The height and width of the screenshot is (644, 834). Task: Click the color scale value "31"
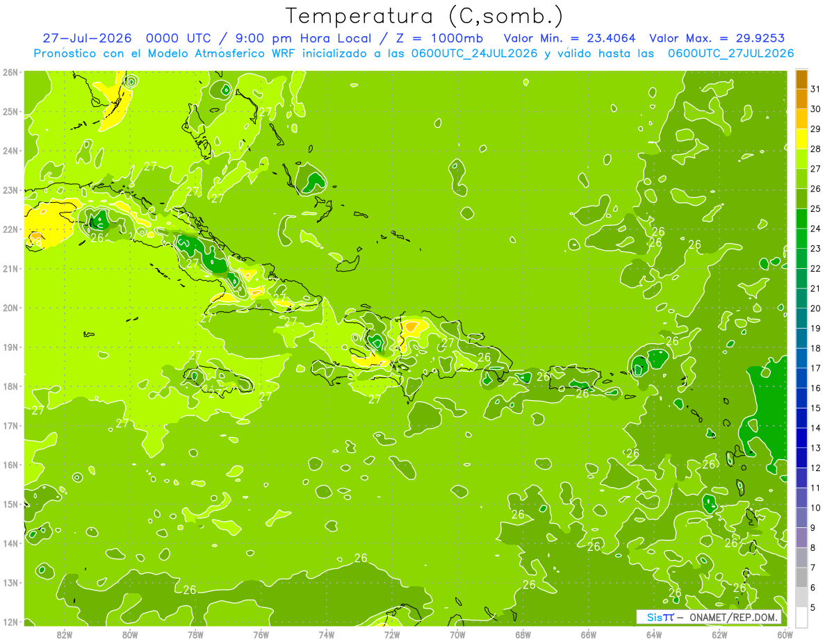click(816, 89)
